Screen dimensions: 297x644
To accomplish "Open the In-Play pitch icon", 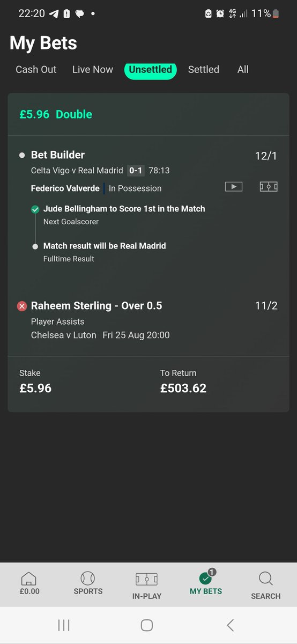I will (x=146, y=580).
